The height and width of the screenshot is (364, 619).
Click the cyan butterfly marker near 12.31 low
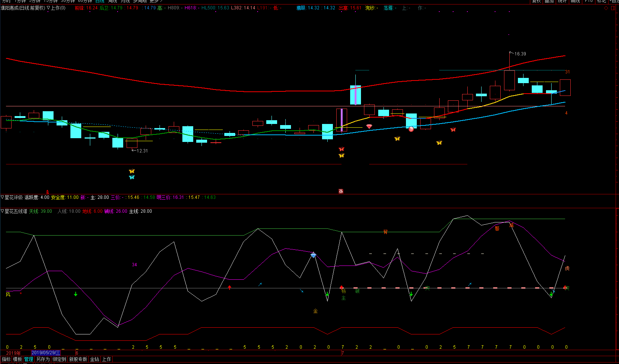click(x=132, y=177)
